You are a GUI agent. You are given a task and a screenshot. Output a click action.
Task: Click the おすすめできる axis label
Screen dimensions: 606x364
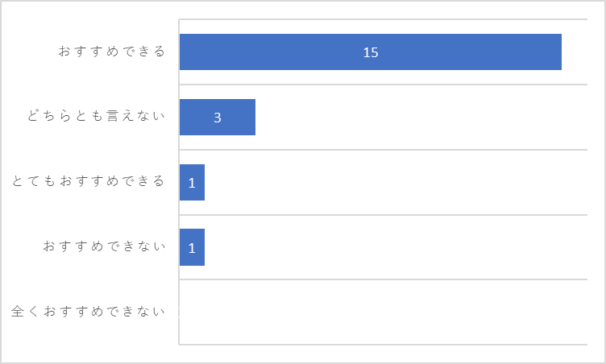[x=112, y=52]
